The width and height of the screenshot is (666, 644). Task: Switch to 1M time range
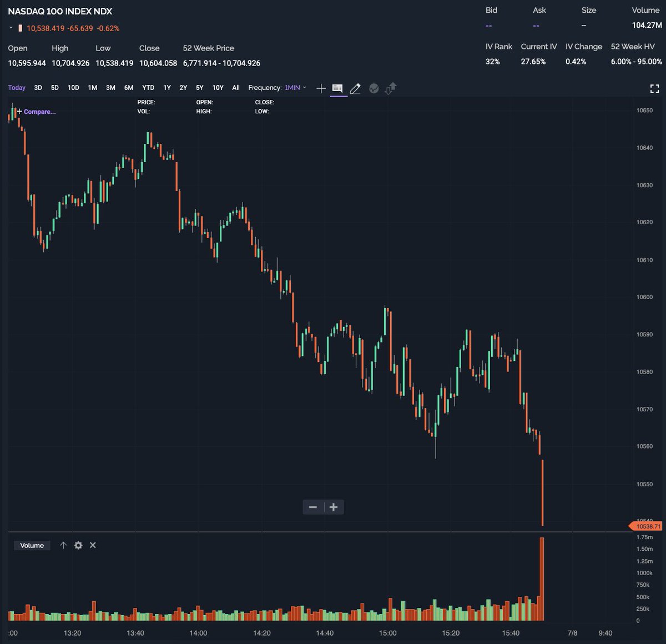point(93,88)
